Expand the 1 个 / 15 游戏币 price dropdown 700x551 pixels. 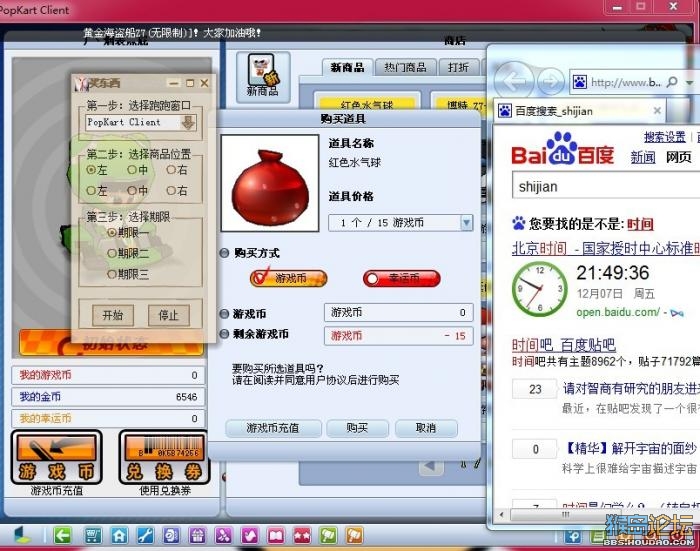point(467,222)
